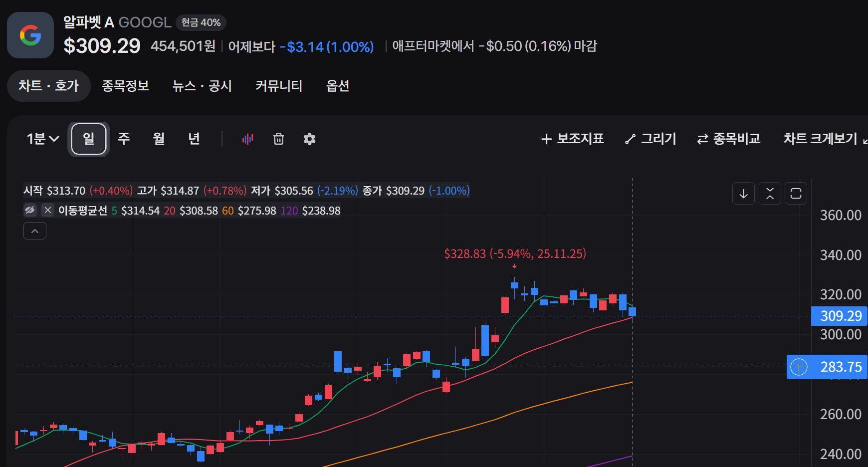Click the vertical compress chart icon
Image resolution: width=868 pixels, height=467 pixels.
coord(770,193)
